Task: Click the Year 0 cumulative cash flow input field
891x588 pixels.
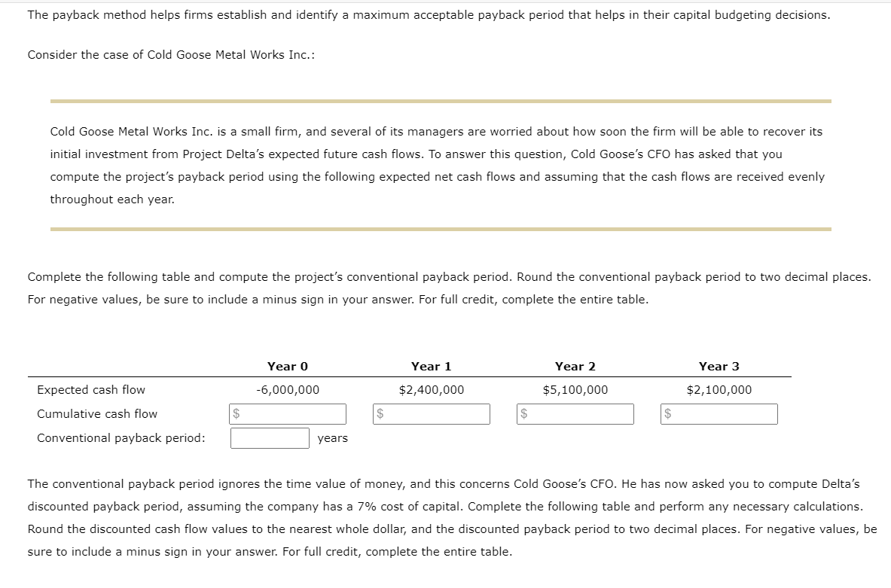Action: coord(288,413)
